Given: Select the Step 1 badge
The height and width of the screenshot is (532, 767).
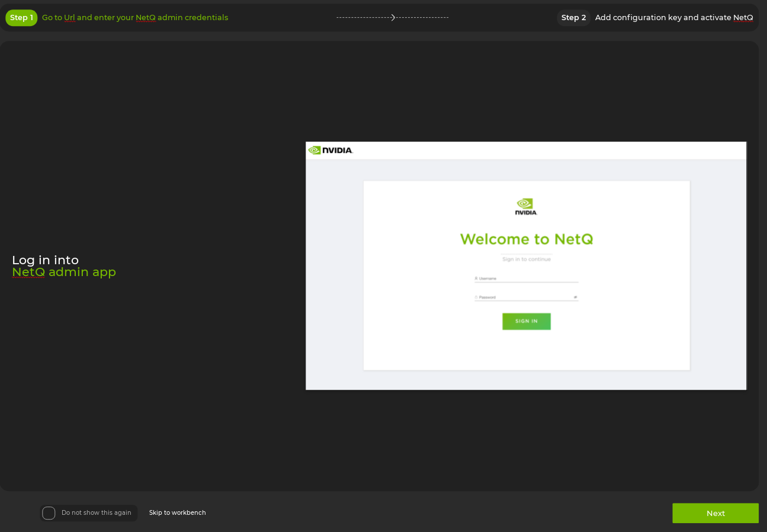Looking at the screenshot, I should click(x=21, y=18).
